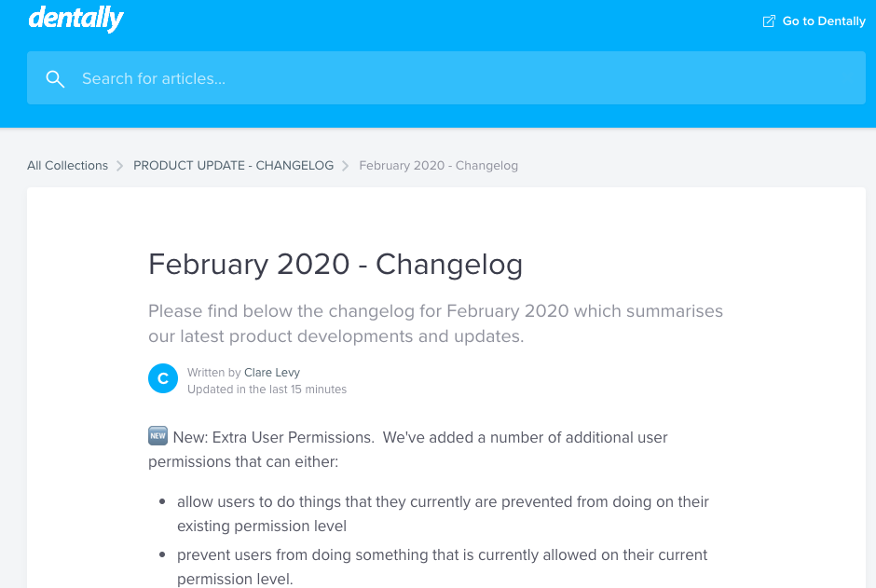The image size is (876, 588).
Task: Click the blue NEW badge emoji
Action: [x=157, y=436]
